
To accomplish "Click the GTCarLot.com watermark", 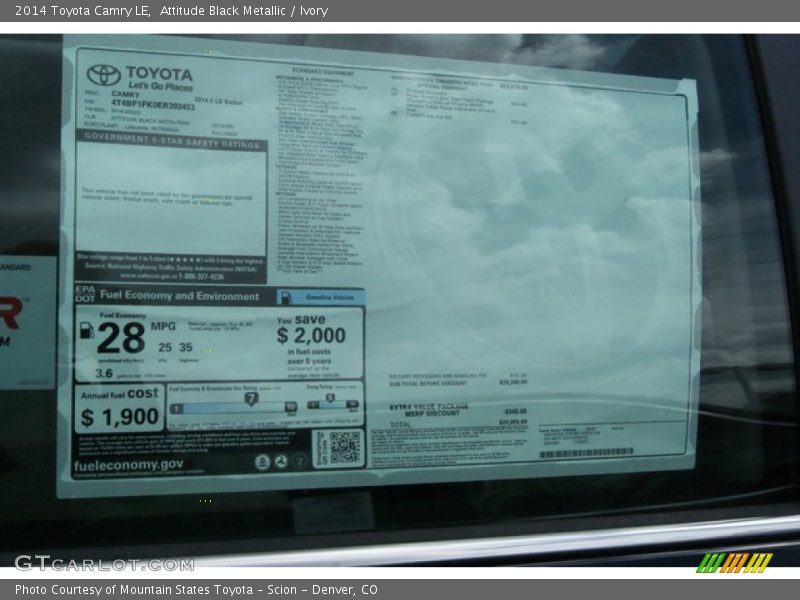I will pyautogui.click(x=103, y=563).
